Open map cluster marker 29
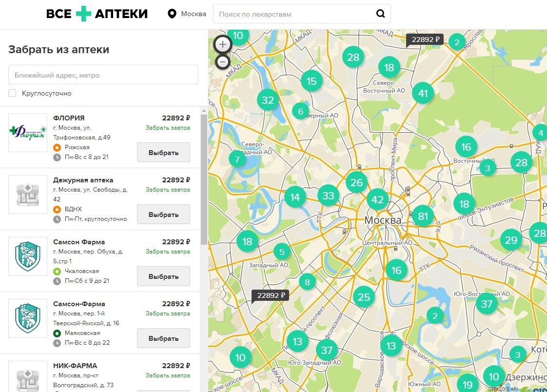Viewport: 547px width, 392px height. pos(511,240)
